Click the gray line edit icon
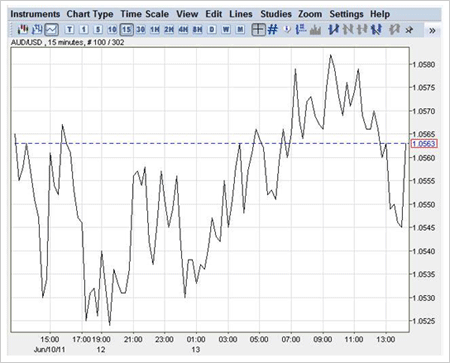Screen dimensions: 450x363 pyautogui.click(x=394, y=30)
